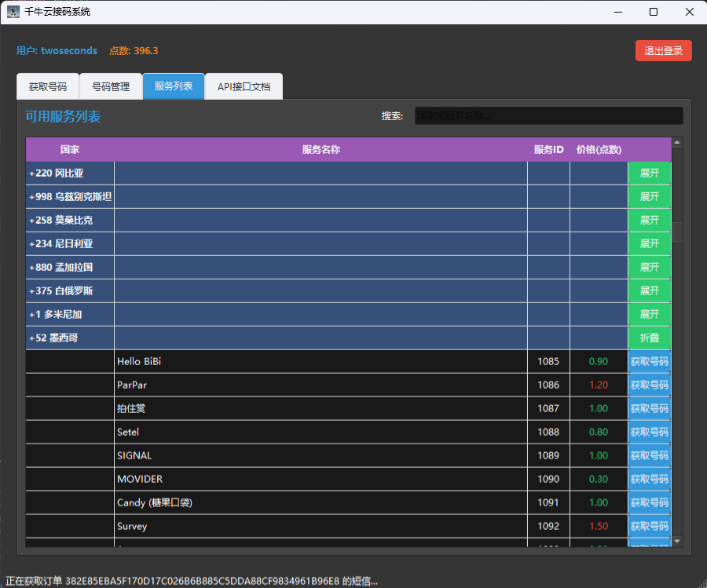
Task: Open the API接口文档 tab
Action: (244, 87)
